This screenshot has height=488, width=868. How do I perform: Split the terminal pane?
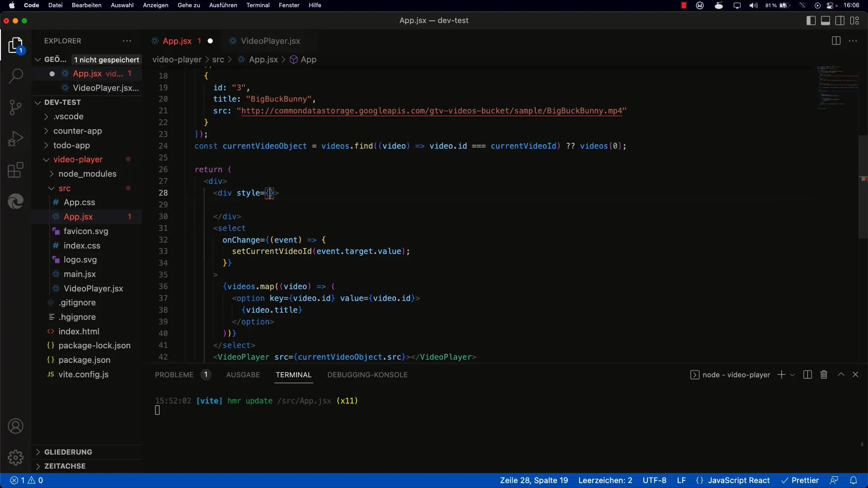click(807, 375)
